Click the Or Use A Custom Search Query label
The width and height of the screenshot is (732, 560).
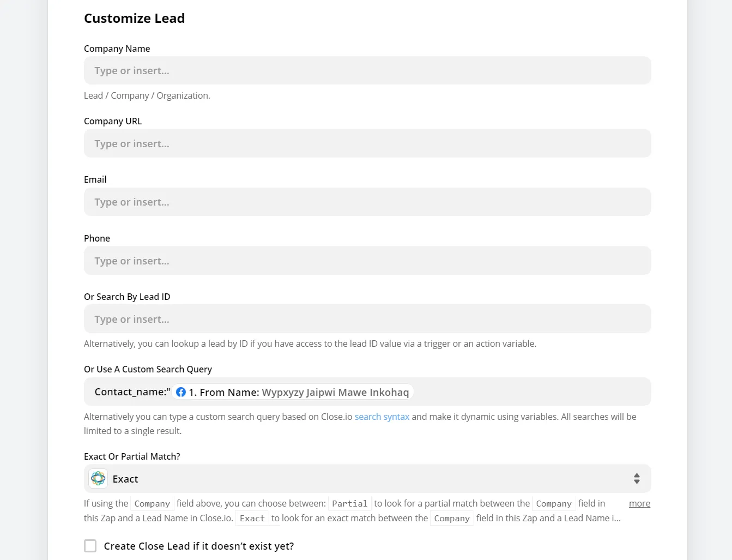[148, 369]
